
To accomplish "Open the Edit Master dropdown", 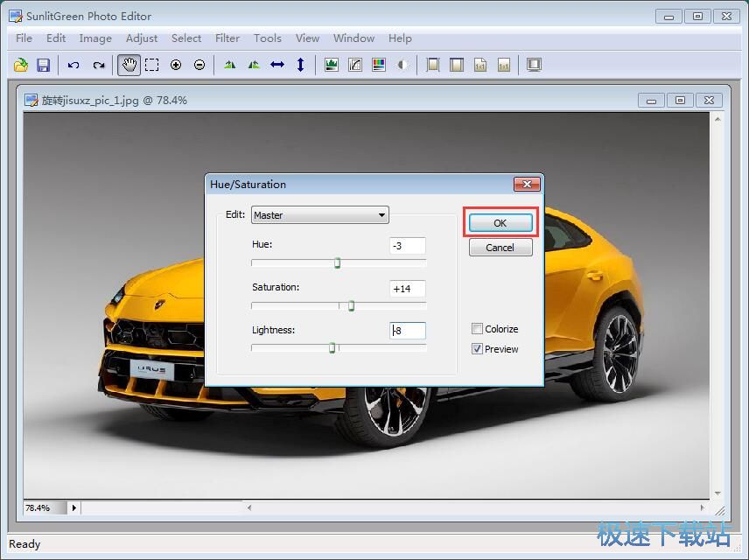I will pyautogui.click(x=320, y=215).
